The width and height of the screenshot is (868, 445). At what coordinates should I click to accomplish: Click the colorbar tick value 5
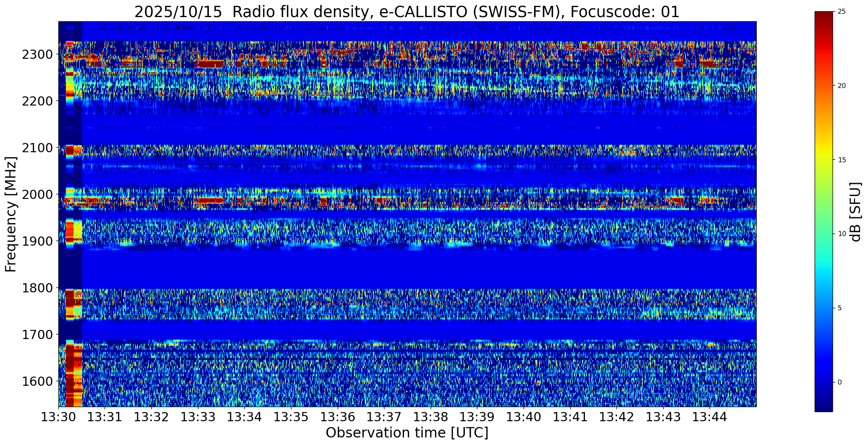click(x=840, y=308)
